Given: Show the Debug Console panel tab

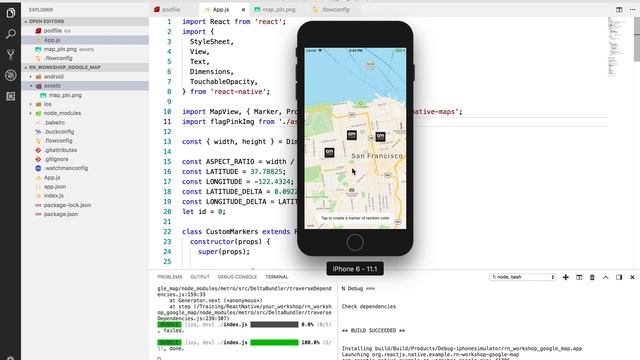Looking at the screenshot, I should click(x=237, y=277).
